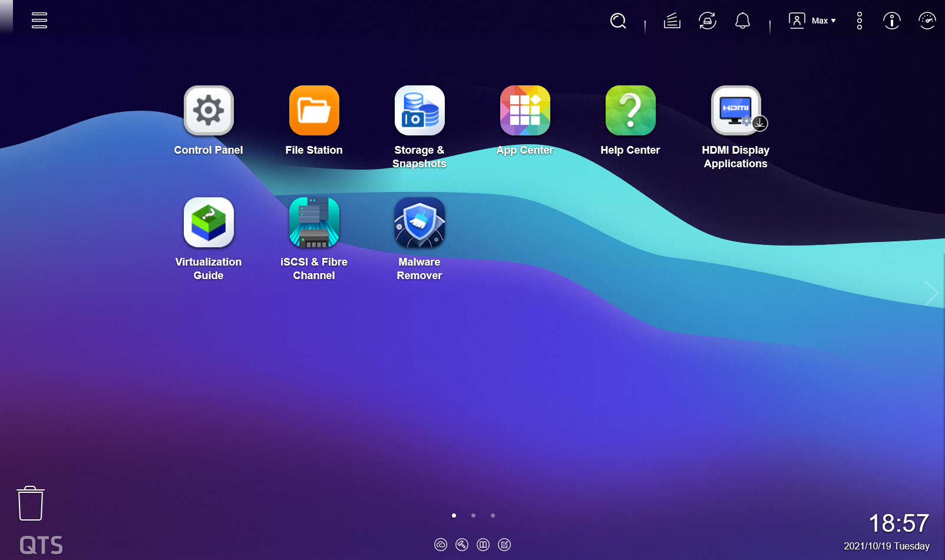Open the info icon in top bar
This screenshot has height=560, width=945.
pyautogui.click(x=892, y=21)
